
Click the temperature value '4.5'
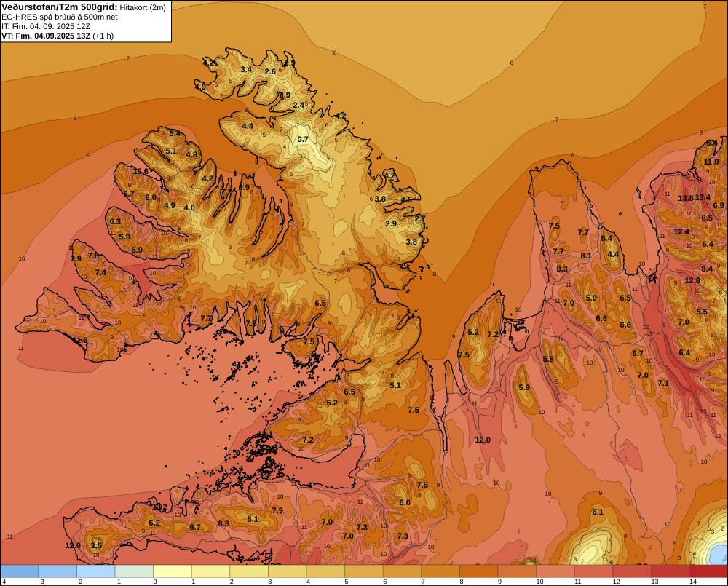click(x=406, y=200)
